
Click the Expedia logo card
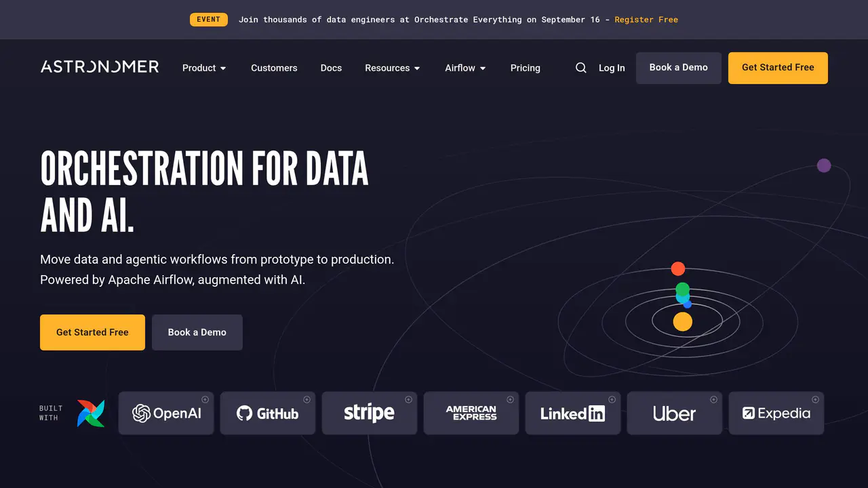[776, 413]
